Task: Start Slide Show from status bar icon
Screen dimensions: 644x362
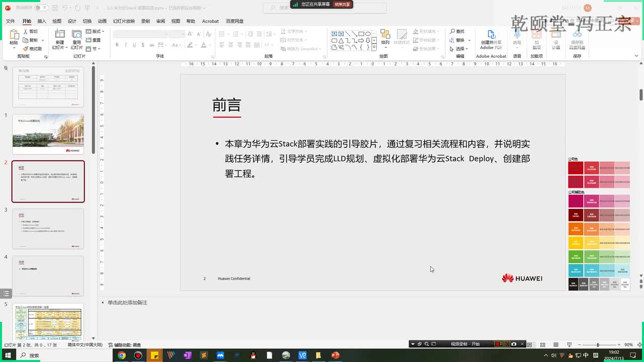Action: 570,345
